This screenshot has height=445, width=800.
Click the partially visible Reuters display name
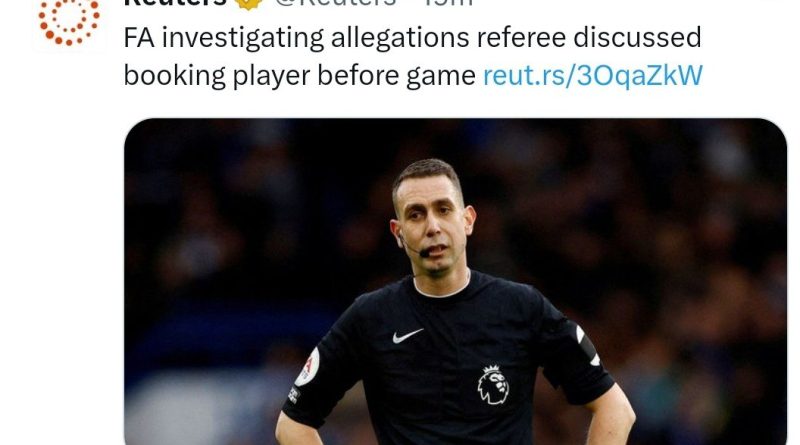(175, 3)
